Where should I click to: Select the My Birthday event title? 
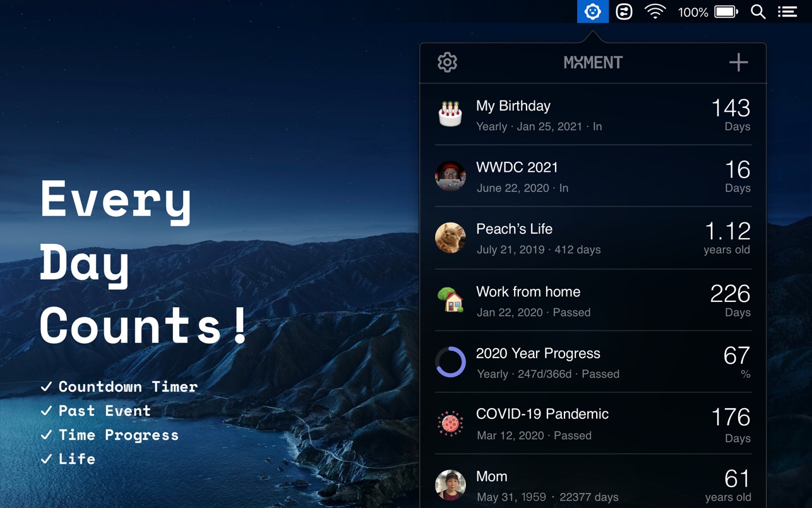pyautogui.click(x=513, y=106)
